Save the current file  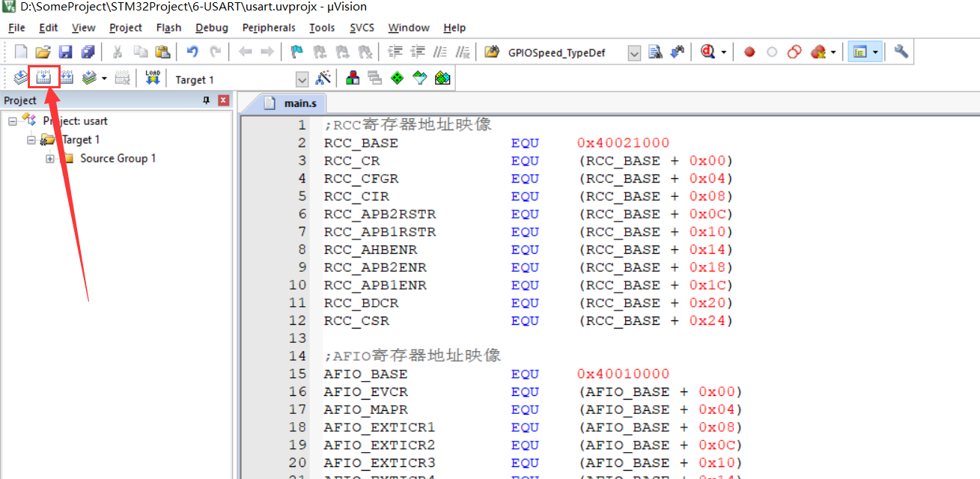pyautogui.click(x=65, y=52)
